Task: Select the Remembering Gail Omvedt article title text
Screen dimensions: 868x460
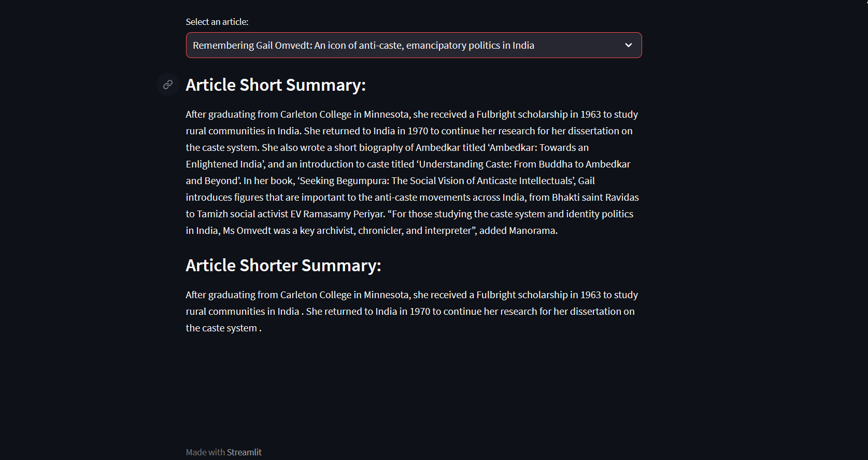Action: [x=363, y=45]
